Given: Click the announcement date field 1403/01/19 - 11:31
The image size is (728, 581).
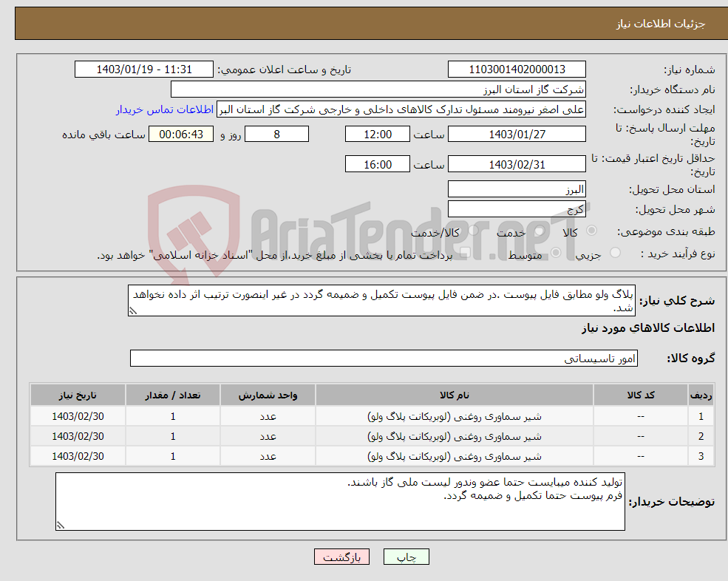Looking at the screenshot, I should [144, 69].
